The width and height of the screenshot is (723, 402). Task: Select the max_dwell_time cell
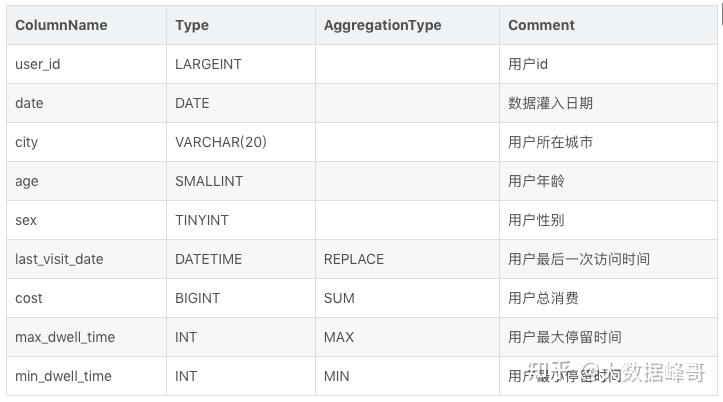[x=65, y=337]
